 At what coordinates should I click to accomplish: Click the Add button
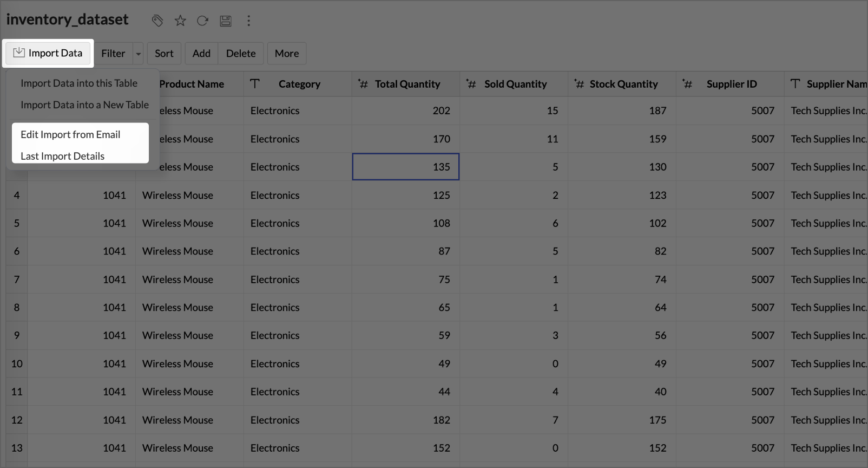coord(201,53)
